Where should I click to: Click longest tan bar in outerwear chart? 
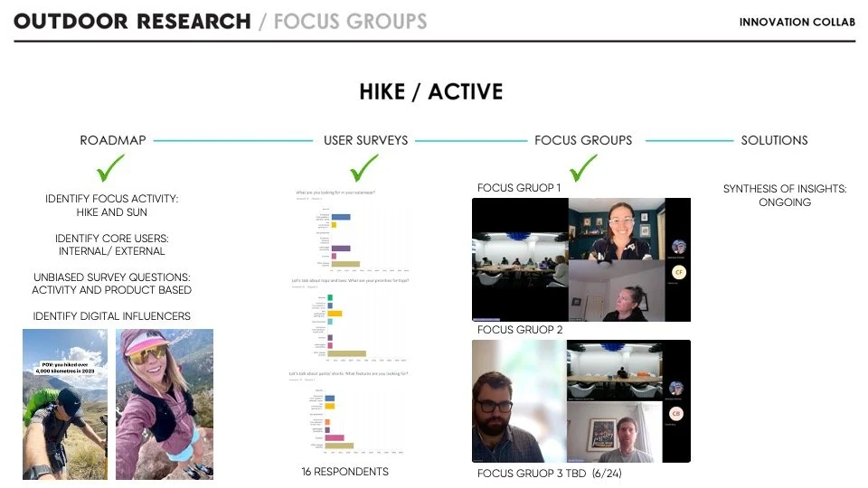(x=345, y=264)
